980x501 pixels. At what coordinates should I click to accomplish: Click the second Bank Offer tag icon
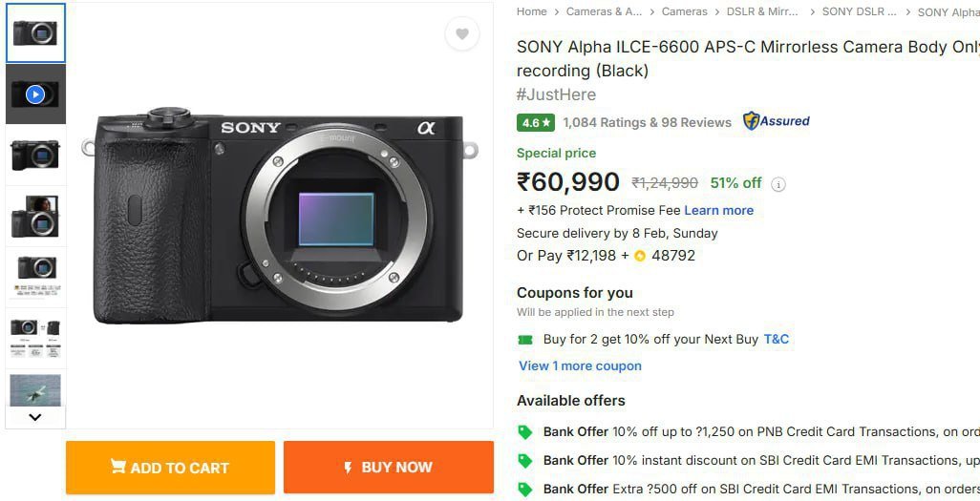pos(524,461)
